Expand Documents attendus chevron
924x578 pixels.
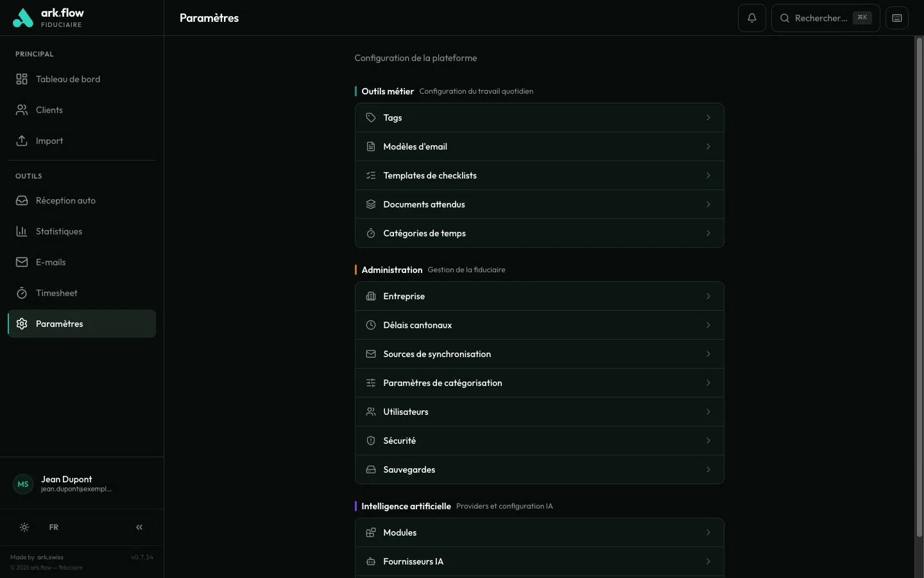click(x=708, y=204)
